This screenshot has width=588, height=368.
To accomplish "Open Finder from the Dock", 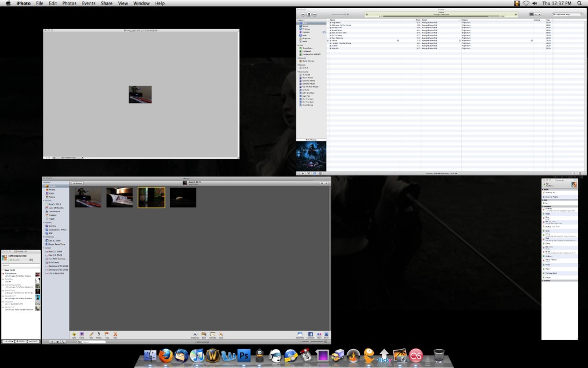I will coord(150,355).
